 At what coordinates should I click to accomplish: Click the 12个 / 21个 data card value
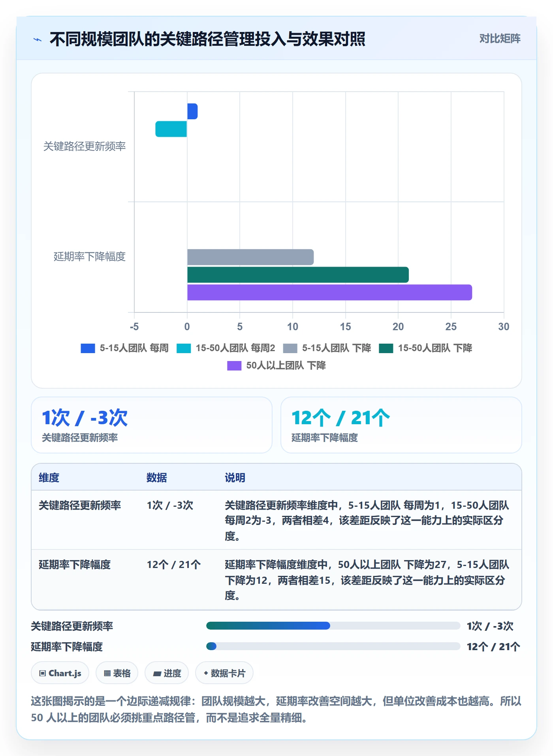pyautogui.click(x=340, y=418)
